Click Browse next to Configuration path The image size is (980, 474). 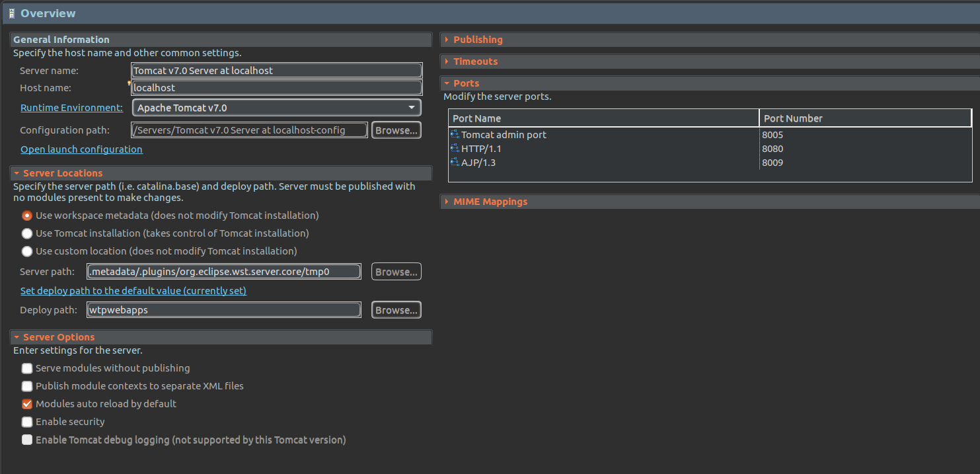tap(396, 130)
